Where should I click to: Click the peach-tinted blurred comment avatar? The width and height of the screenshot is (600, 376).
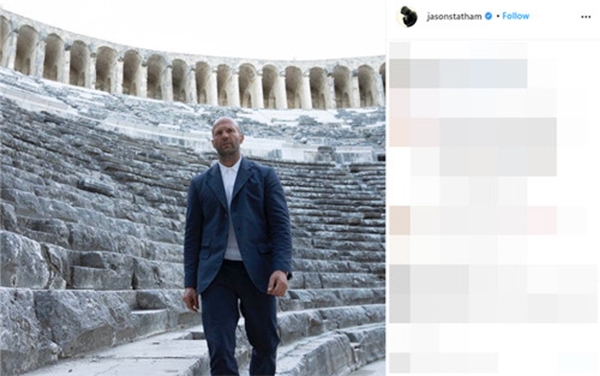point(400,132)
